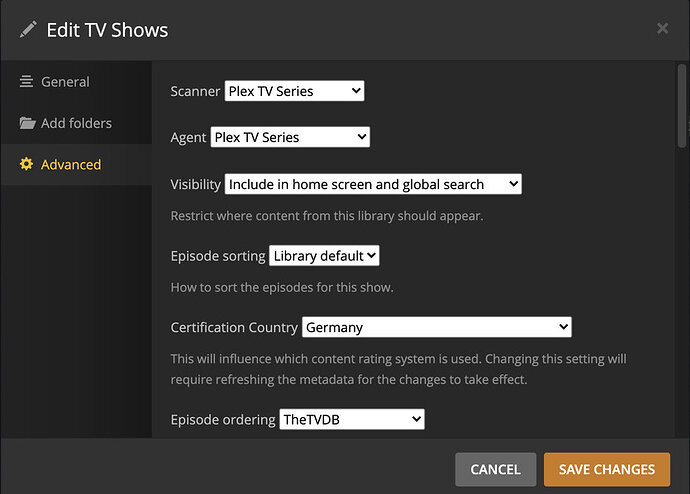Open the Scanner dropdown
The image size is (690, 494).
(x=294, y=91)
